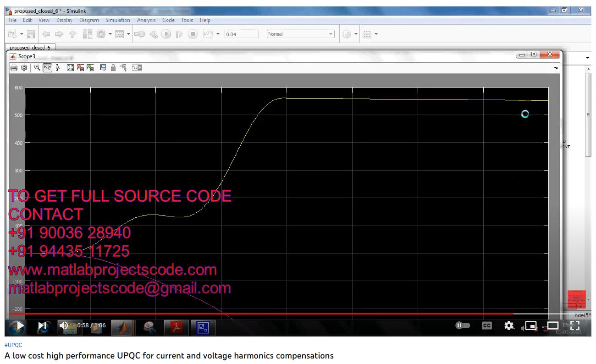Expand the model configuration gear dropdown arrow

pos(110,34)
